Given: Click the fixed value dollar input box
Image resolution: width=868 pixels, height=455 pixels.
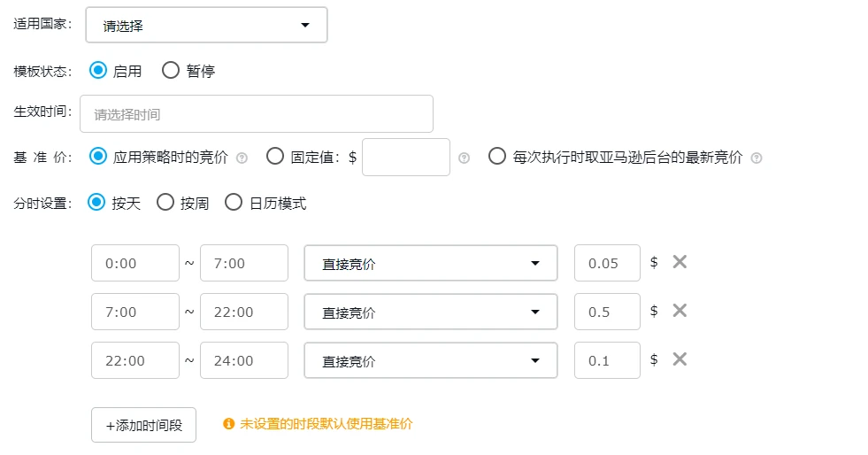Looking at the screenshot, I should pyautogui.click(x=406, y=158).
